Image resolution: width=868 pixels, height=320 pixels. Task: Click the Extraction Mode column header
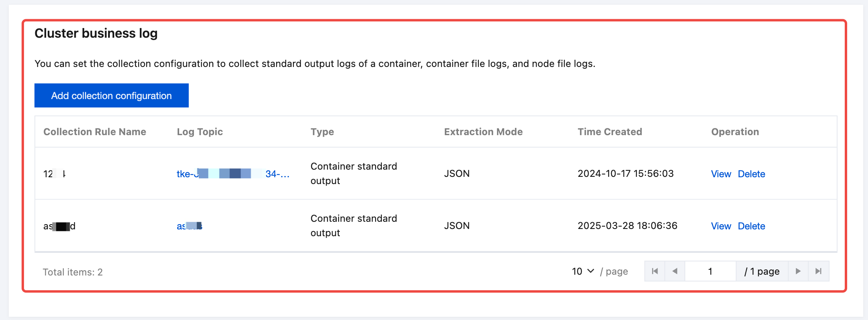(483, 132)
